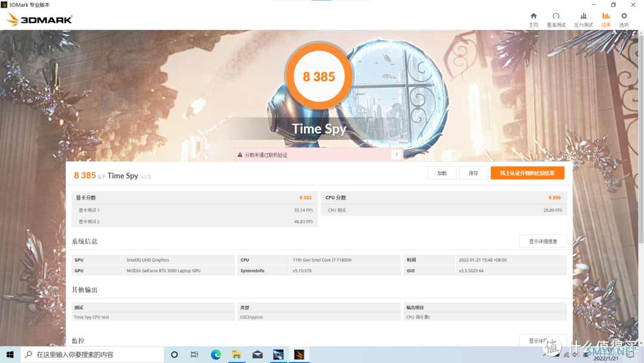Switch to Benchmarks (基准测试) tab
The image size is (644, 363).
pyautogui.click(x=556, y=19)
